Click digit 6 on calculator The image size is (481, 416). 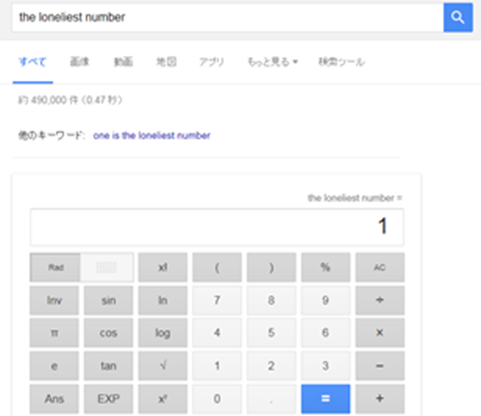[x=326, y=333]
